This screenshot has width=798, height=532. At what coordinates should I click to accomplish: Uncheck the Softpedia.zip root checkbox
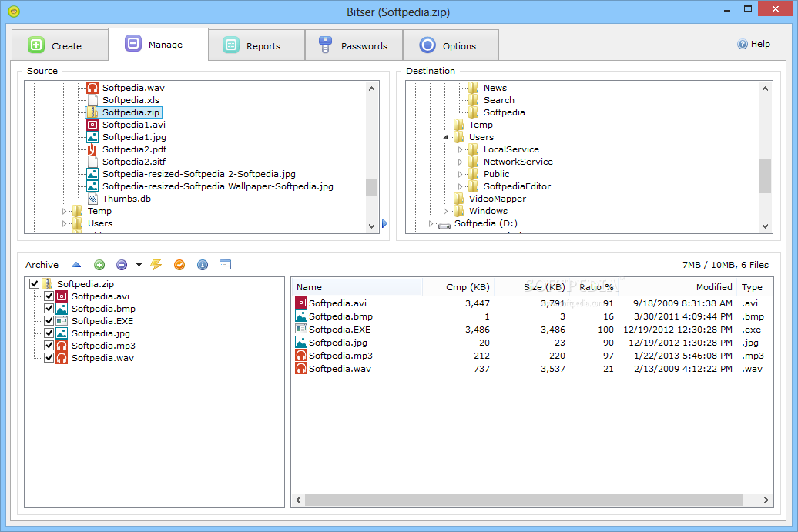35,284
